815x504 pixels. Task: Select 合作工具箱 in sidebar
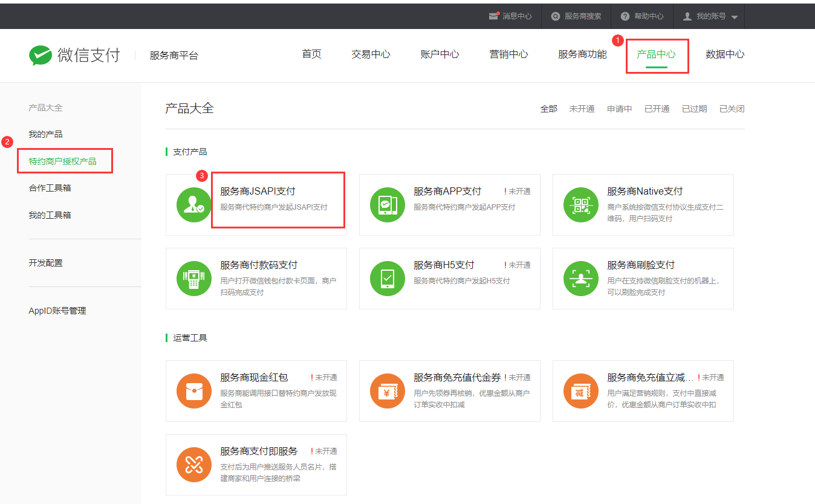click(x=50, y=188)
